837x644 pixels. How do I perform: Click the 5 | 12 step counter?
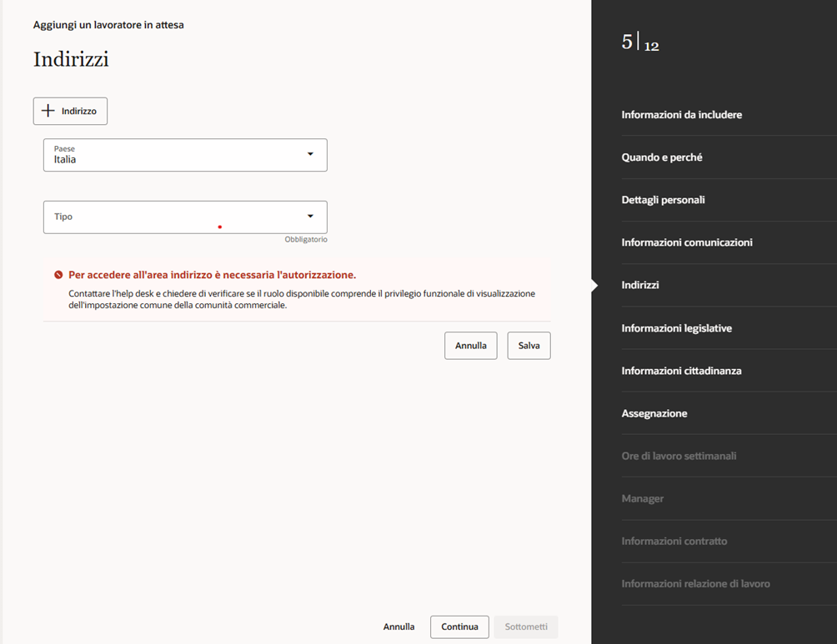(x=640, y=42)
